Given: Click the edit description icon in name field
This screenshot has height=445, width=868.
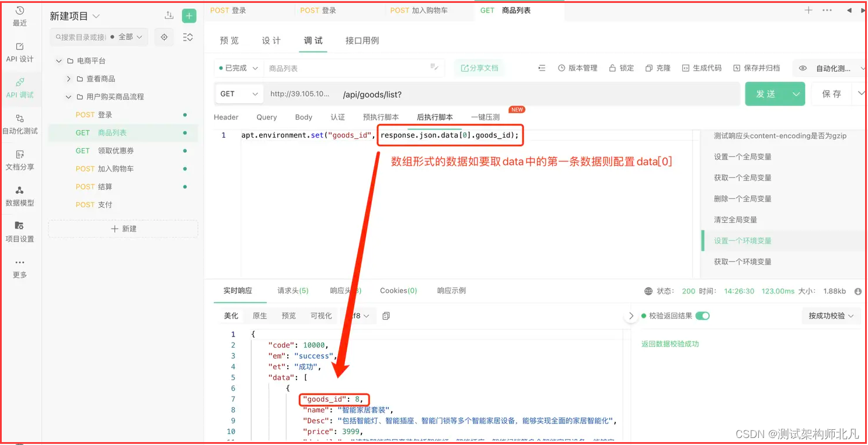Looking at the screenshot, I should coord(434,68).
